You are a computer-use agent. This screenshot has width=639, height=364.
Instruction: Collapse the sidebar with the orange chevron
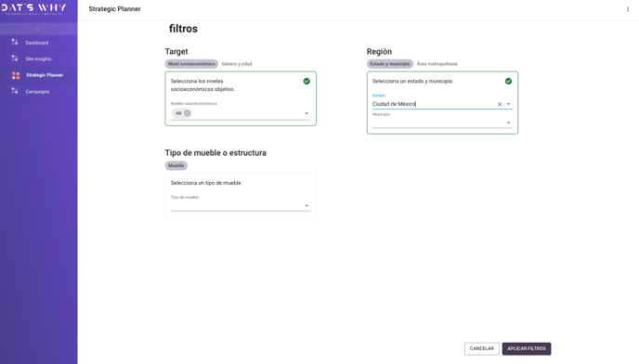click(x=37, y=29)
